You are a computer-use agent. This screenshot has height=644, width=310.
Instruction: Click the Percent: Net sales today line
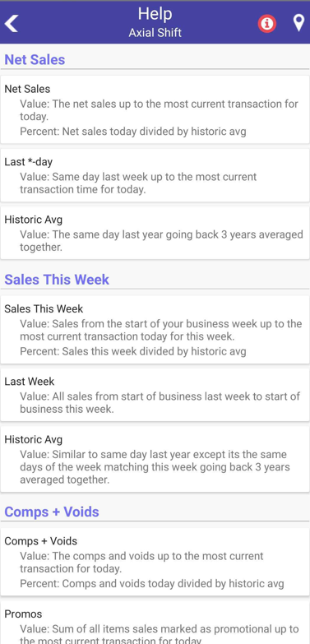(133, 132)
